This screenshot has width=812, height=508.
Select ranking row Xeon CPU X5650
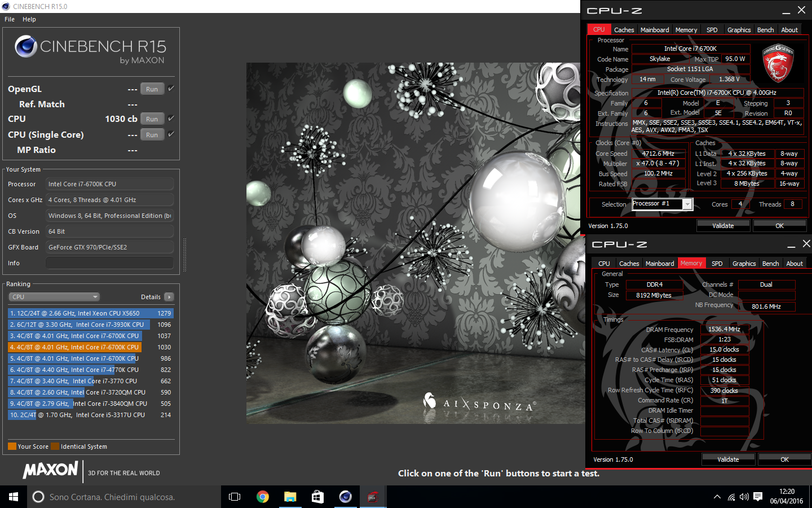[x=91, y=313]
